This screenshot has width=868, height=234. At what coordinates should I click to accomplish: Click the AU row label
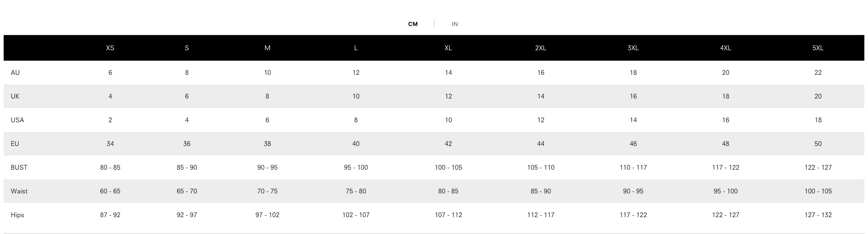[x=15, y=73]
